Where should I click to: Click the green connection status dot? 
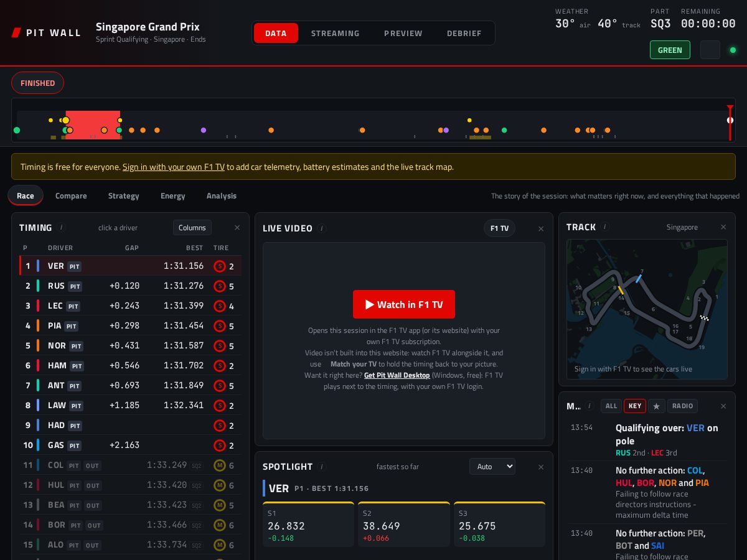pos(733,50)
